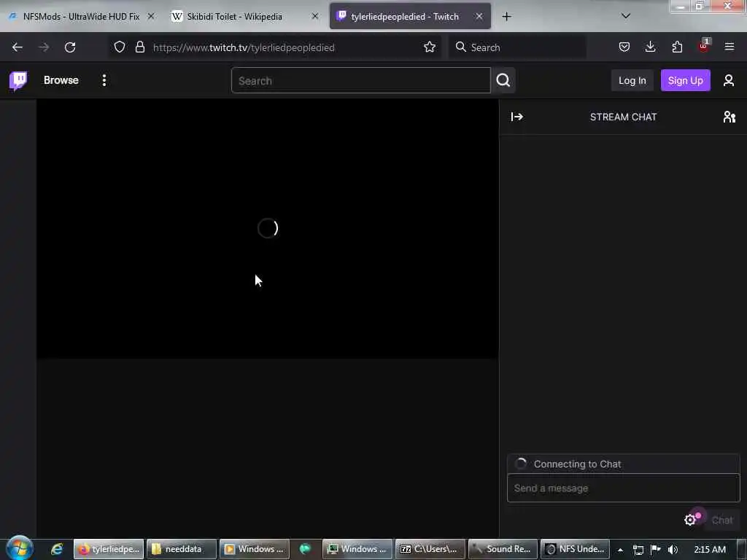Image resolution: width=747 pixels, height=560 pixels.
Task: Open the three-dot more menu beside Browse
Action: click(104, 80)
